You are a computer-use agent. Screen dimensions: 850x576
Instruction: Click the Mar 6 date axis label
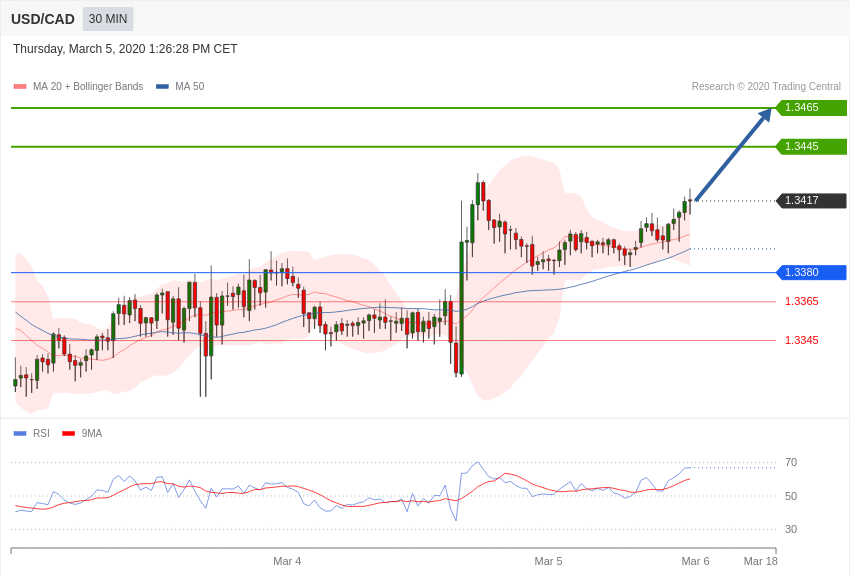click(x=695, y=561)
